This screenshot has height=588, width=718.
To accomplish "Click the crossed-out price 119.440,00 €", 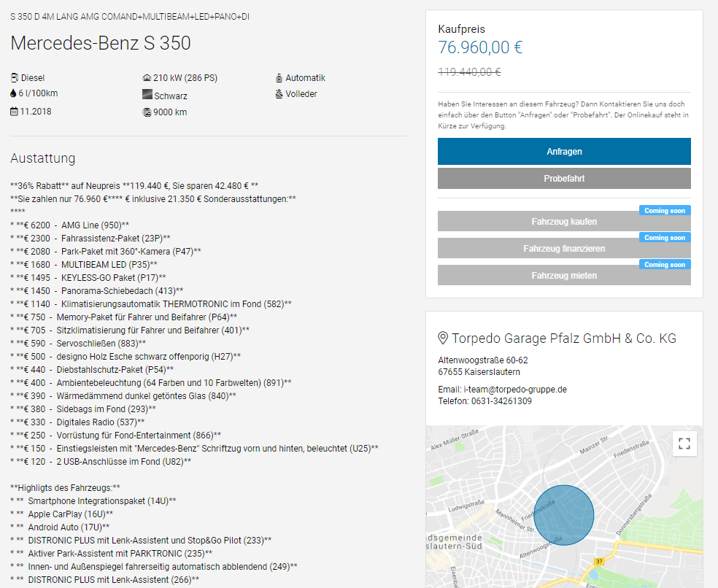I will coord(469,72).
